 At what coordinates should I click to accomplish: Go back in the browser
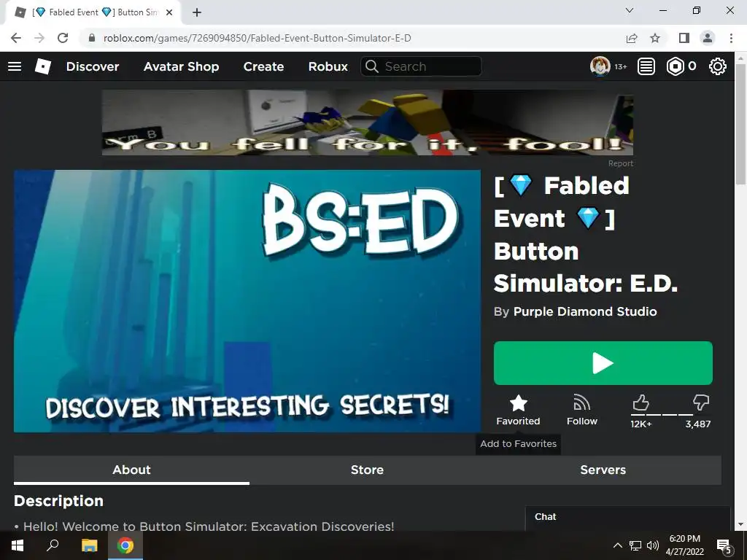pyautogui.click(x=16, y=38)
